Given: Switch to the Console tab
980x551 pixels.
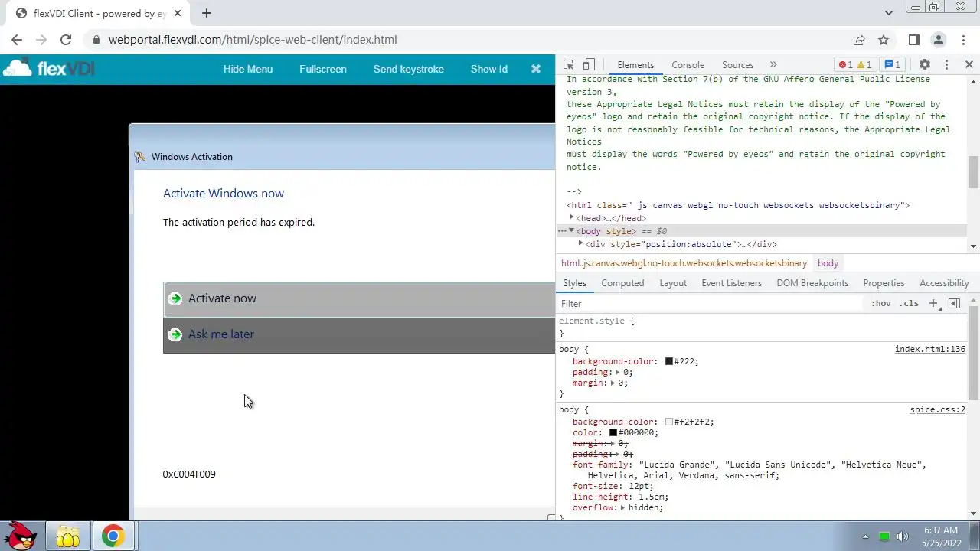Looking at the screenshot, I should (688, 65).
